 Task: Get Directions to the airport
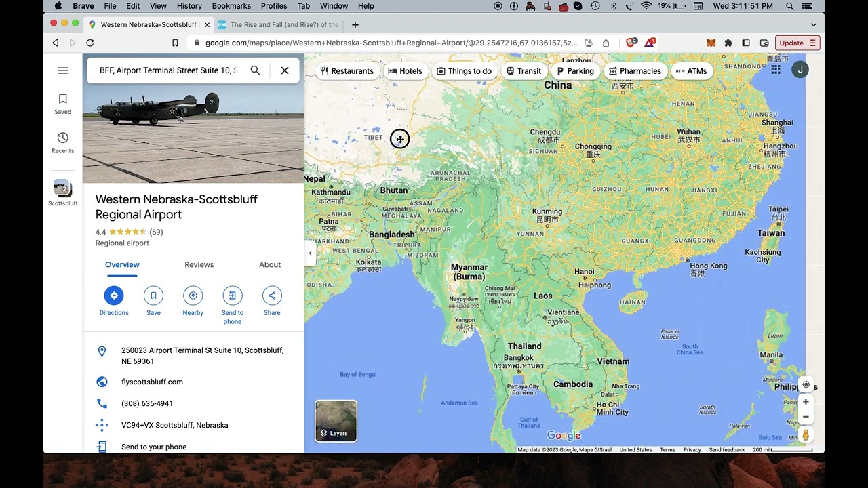114,301
